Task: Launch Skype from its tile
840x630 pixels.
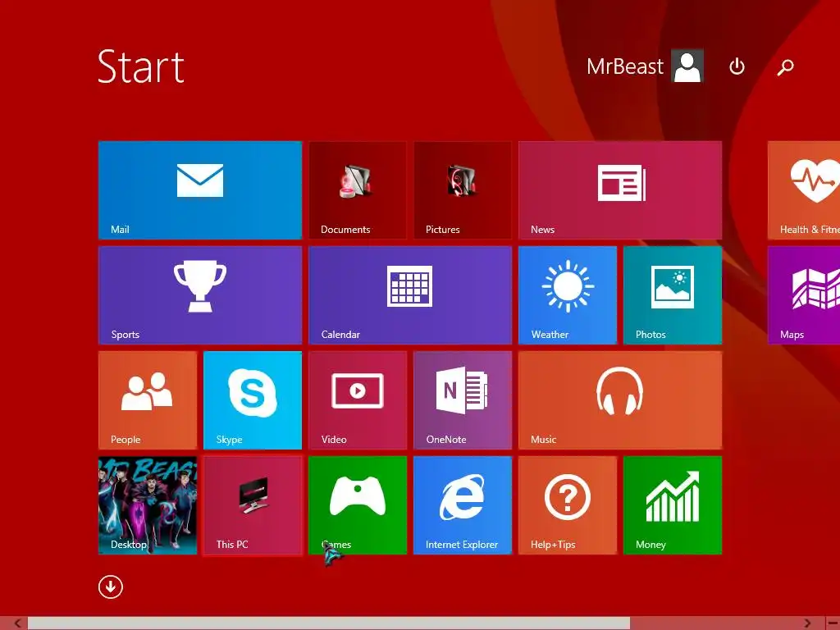Action: [253, 400]
